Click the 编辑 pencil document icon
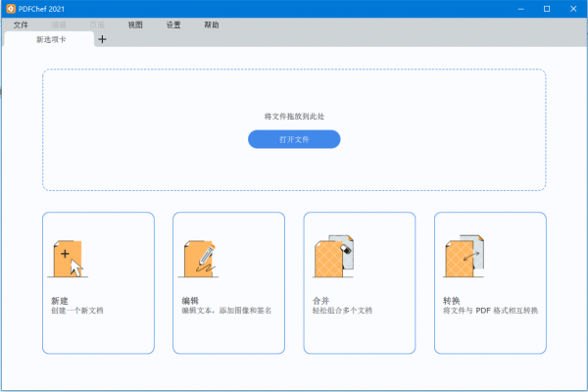Image resolution: width=588 pixels, height=392 pixels. 199,259
